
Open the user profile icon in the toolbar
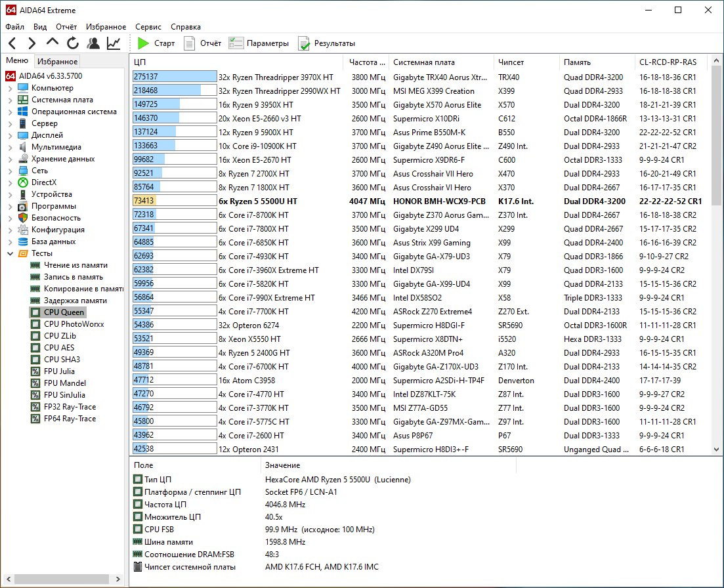93,43
